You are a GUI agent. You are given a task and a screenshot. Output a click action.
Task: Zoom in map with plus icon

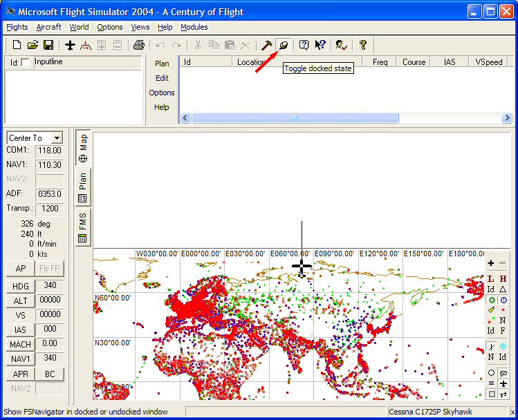pyautogui.click(x=491, y=263)
